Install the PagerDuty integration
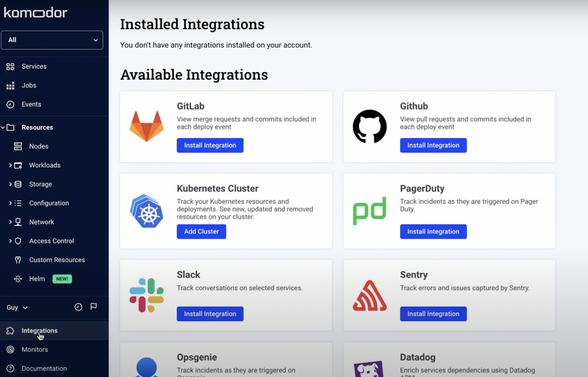The height and width of the screenshot is (377, 588). tap(433, 232)
